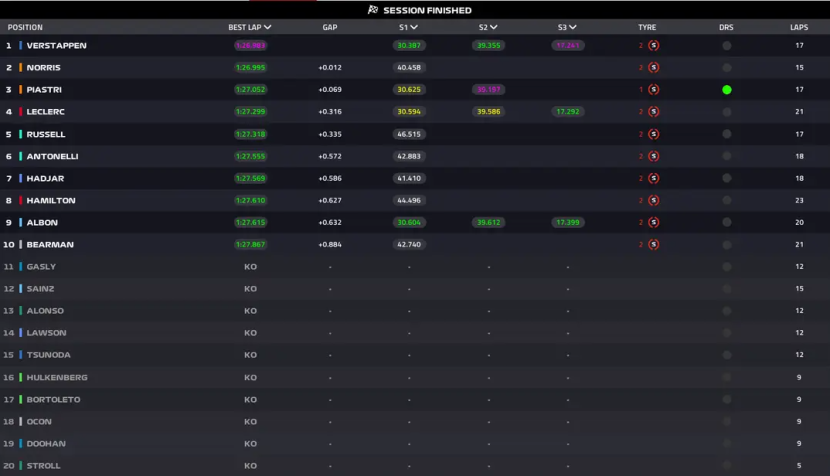Click Piastri's gap value +0.069
This screenshot has height=476, width=830.
click(330, 89)
